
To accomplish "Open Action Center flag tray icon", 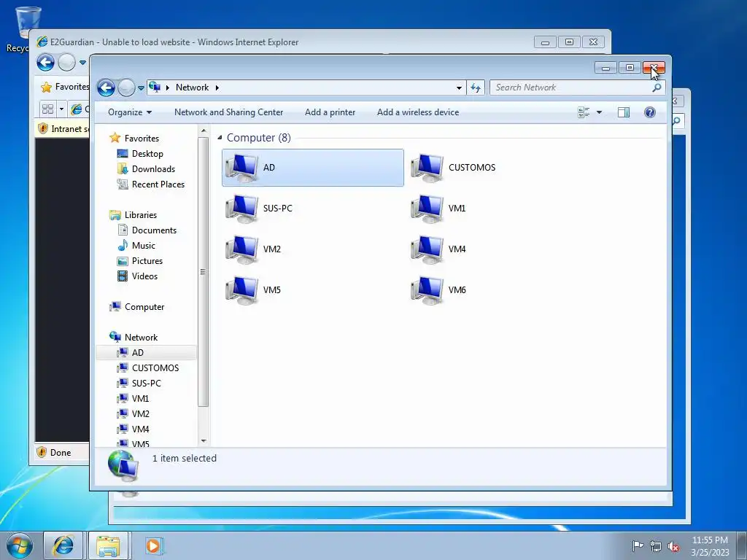I will [638, 545].
